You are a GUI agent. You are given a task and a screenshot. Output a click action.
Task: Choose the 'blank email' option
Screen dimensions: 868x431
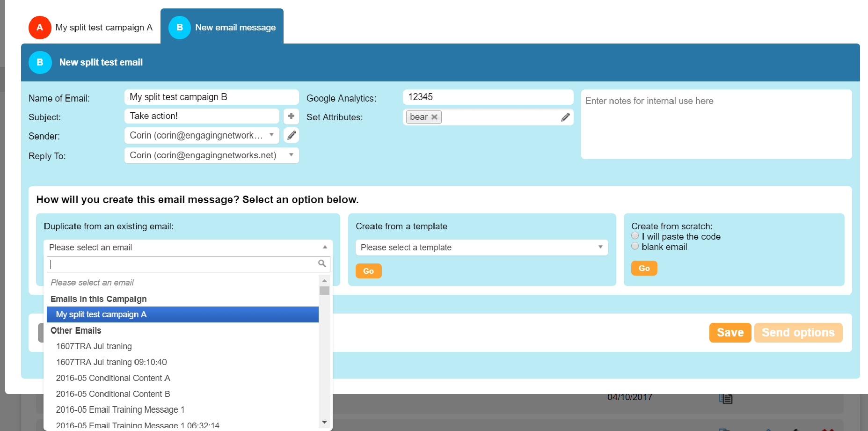pos(635,246)
